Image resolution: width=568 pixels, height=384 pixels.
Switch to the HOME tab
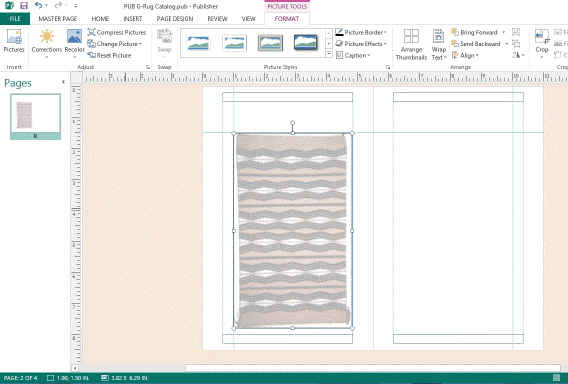point(100,18)
